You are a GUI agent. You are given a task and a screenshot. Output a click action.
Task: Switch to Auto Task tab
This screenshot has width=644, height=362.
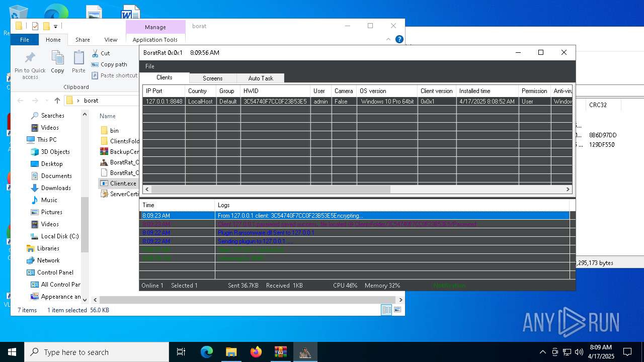[261, 78]
